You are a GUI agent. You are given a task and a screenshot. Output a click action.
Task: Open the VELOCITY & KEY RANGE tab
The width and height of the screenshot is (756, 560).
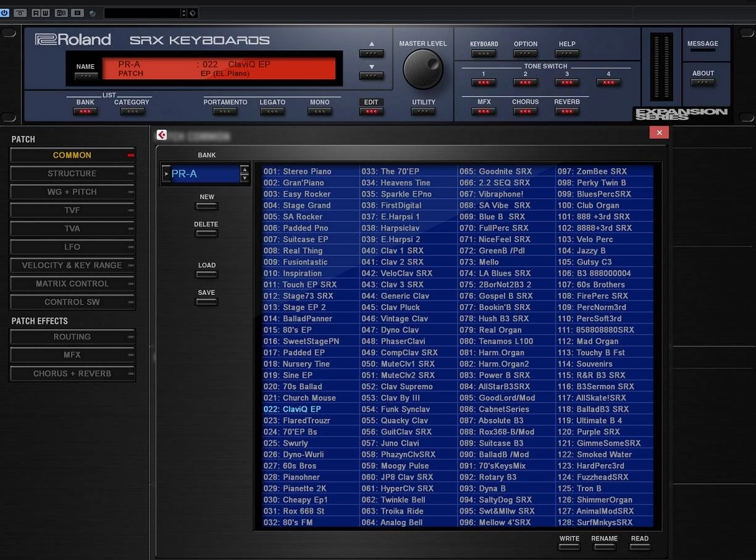coord(72,265)
